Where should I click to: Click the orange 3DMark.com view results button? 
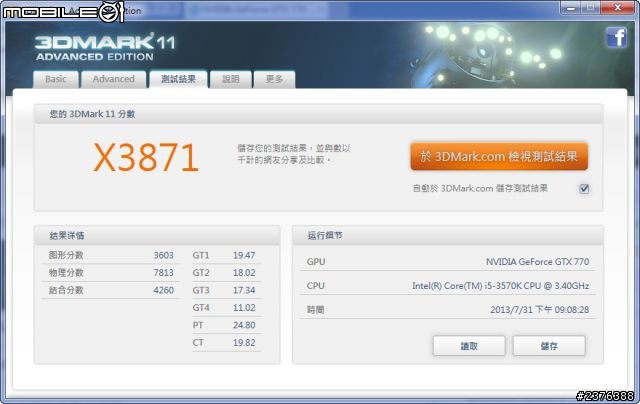[499, 156]
